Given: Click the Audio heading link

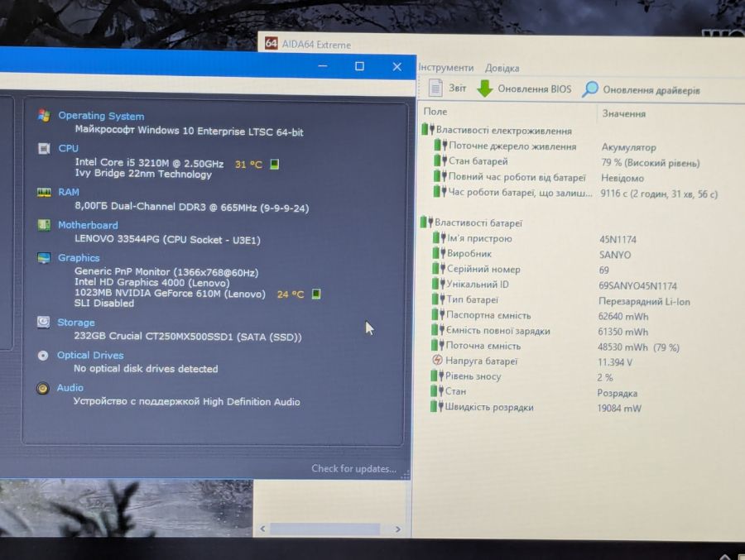Looking at the screenshot, I should [70, 388].
